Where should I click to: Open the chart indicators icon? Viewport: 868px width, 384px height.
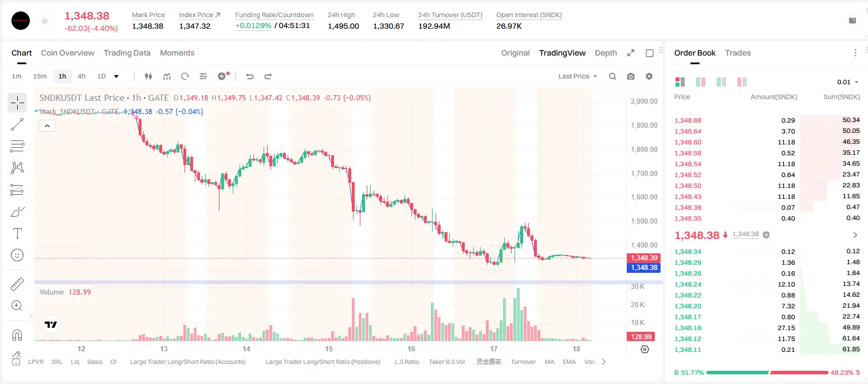pos(167,76)
